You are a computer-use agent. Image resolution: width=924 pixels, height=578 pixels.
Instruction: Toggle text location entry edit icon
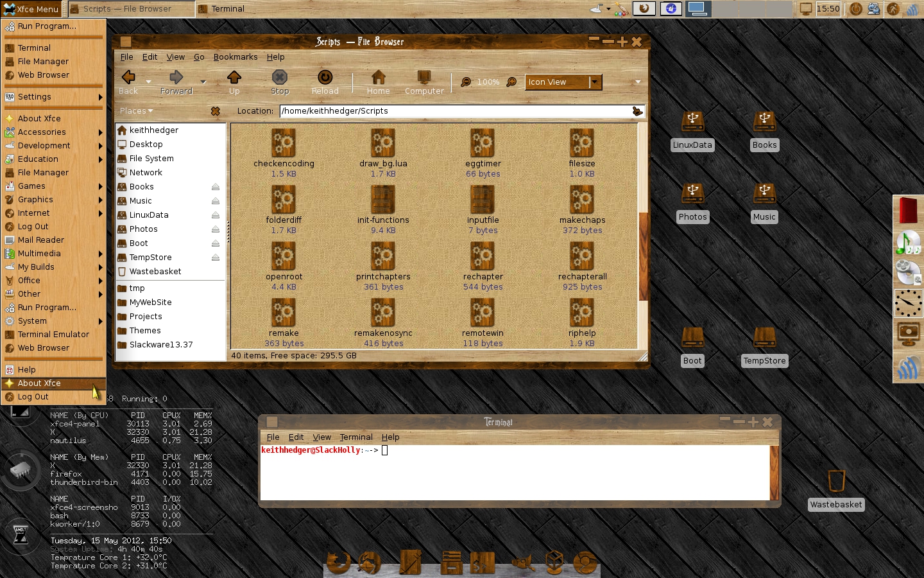[x=637, y=111]
